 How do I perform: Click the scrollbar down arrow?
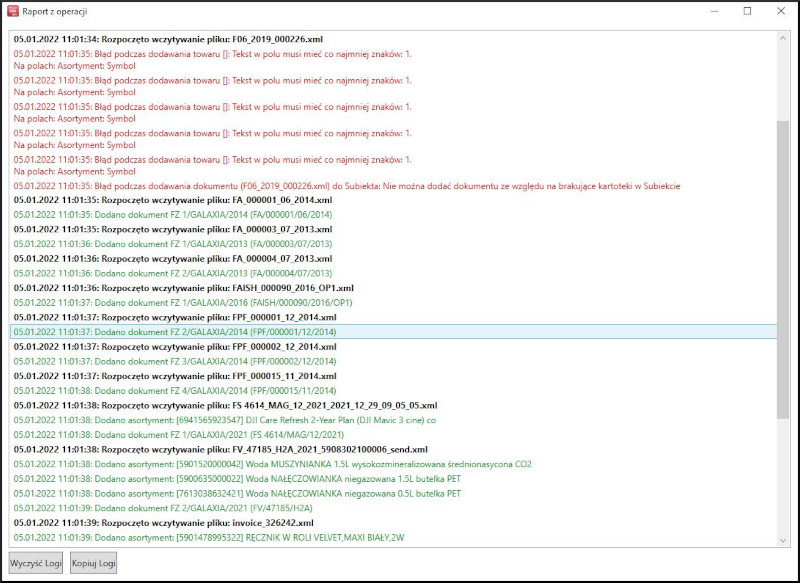pos(783,540)
